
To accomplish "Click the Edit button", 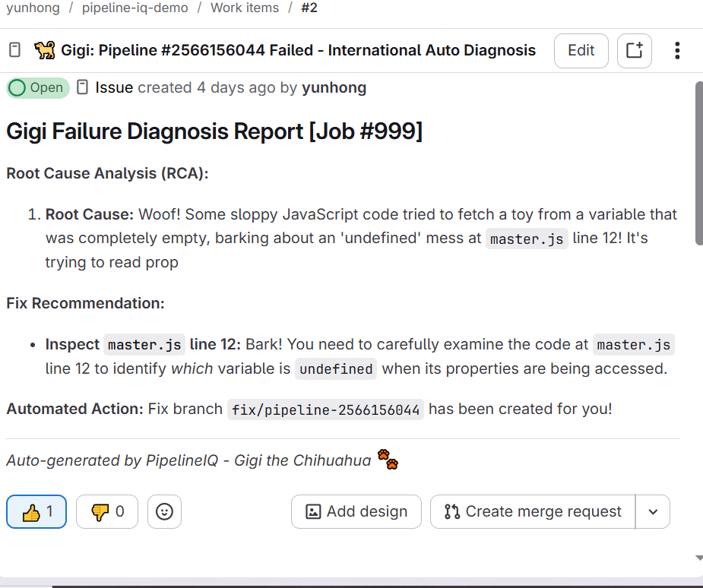I will point(581,51).
